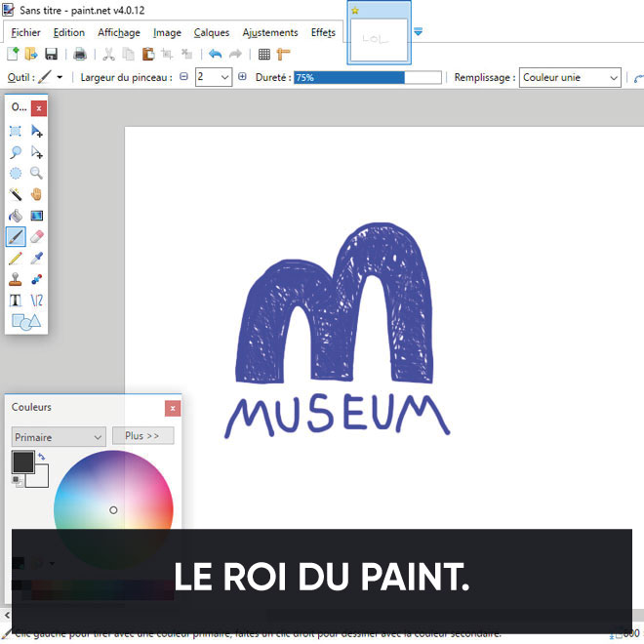Open the image list dropdown arrow
This screenshot has height=644, width=644.
click(x=418, y=31)
